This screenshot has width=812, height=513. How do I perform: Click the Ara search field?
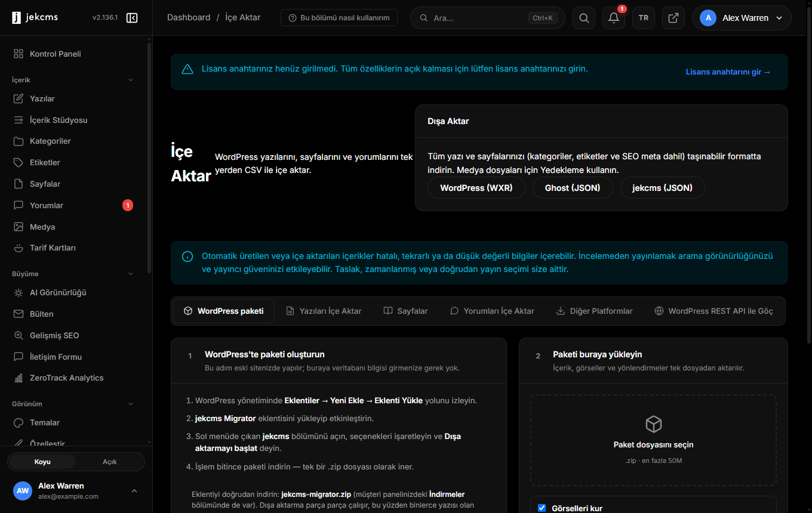click(488, 18)
